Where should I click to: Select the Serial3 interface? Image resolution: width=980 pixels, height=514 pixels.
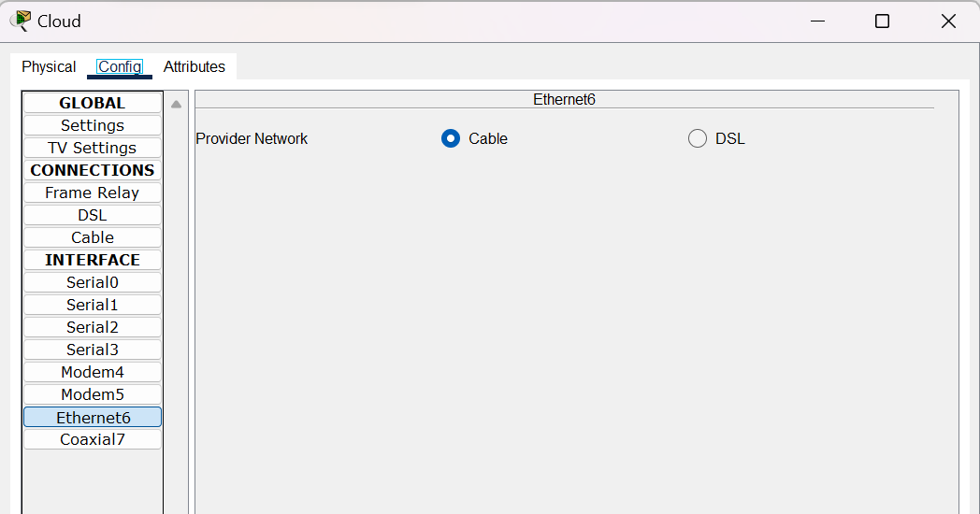(93, 350)
